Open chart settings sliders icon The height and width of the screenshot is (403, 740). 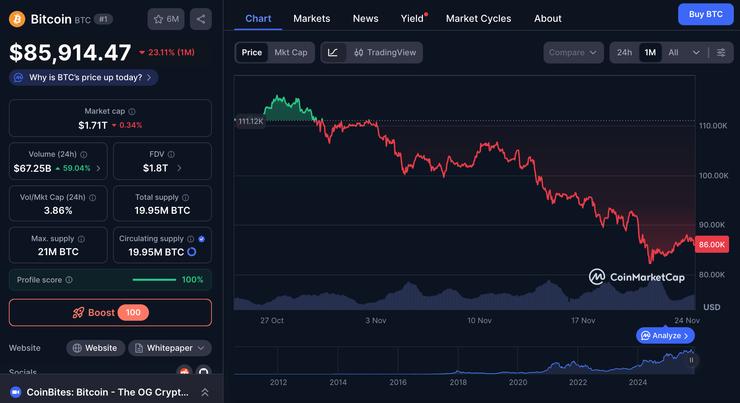tap(720, 52)
